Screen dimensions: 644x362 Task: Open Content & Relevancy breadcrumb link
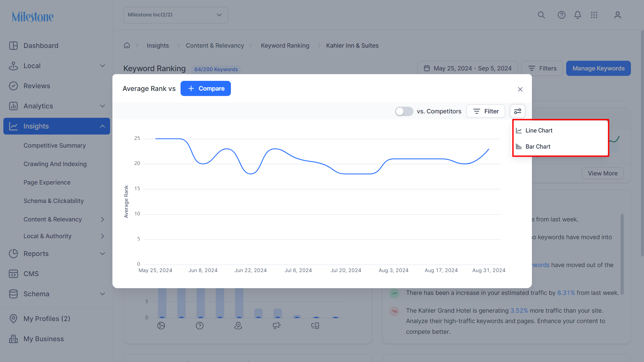(x=215, y=46)
